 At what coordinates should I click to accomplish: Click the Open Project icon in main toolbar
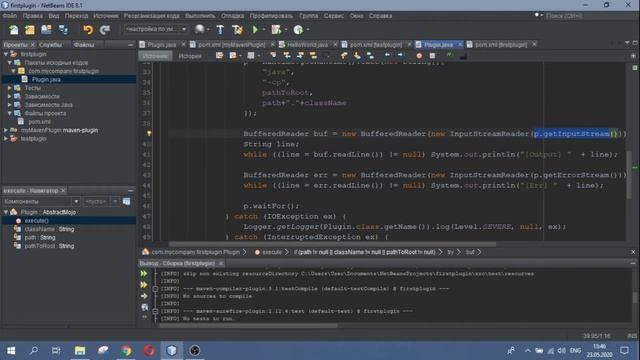coord(46,30)
